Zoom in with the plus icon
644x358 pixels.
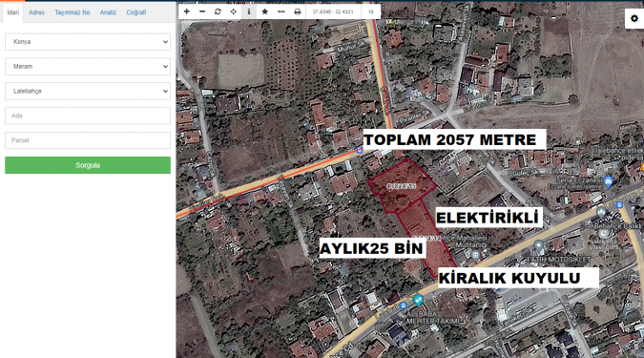pyautogui.click(x=186, y=11)
